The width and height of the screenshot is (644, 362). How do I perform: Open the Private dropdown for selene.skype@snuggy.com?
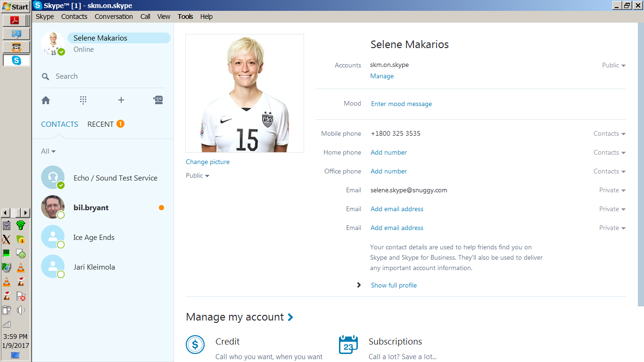pyautogui.click(x=612, y=190)
